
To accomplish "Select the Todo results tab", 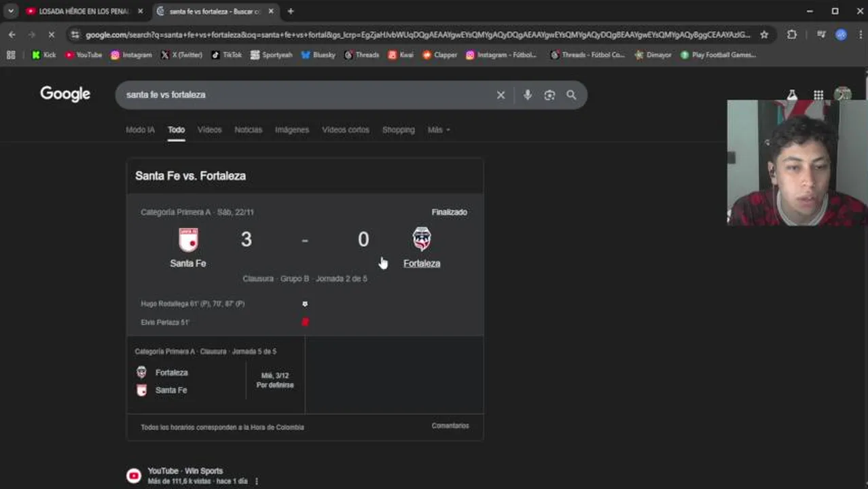I will (x=176, y=130).
